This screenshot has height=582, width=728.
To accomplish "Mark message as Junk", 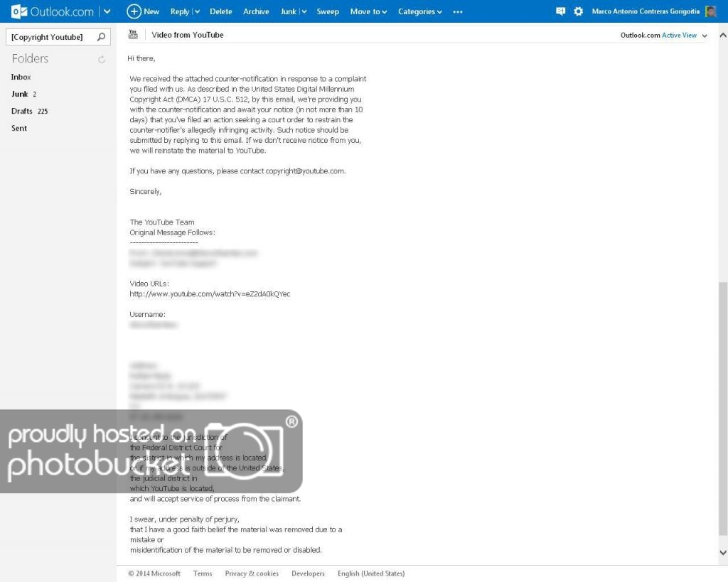I will point(289,11).
